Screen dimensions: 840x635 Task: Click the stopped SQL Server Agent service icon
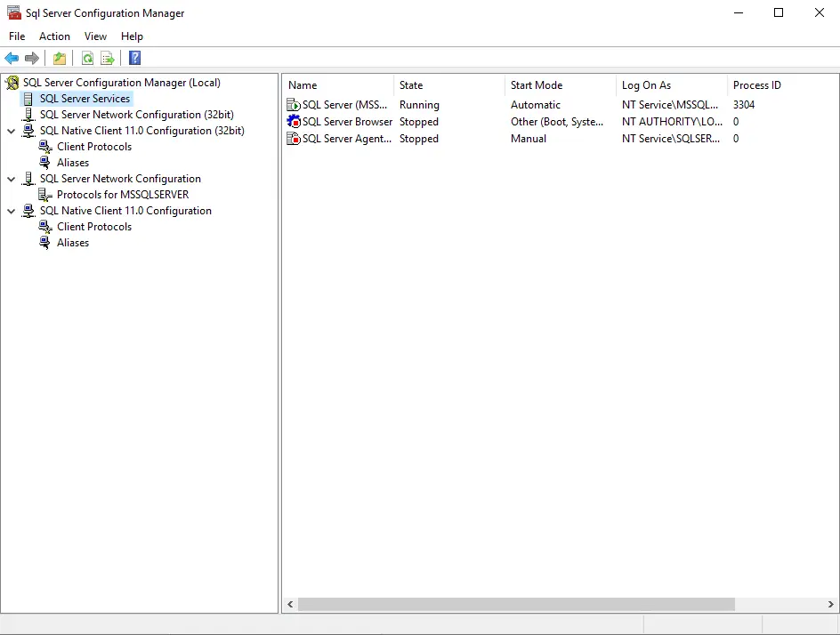pyautogui.click(x=294, y=139)
